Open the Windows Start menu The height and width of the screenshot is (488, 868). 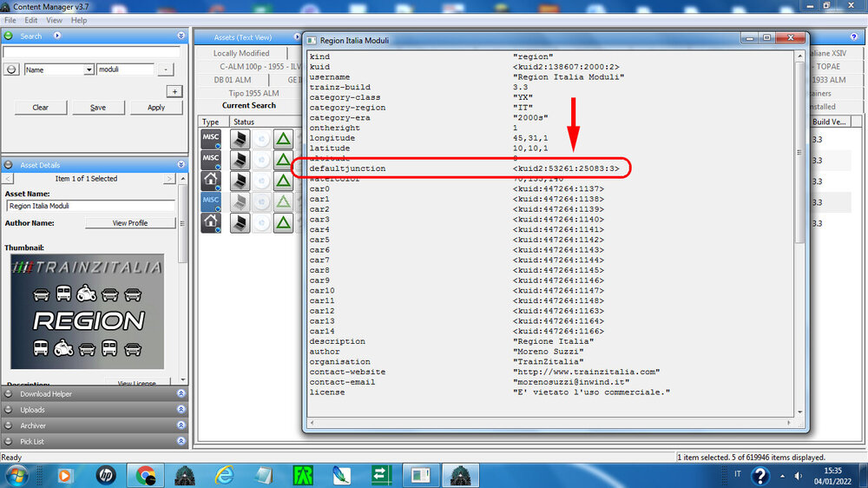point(16,476)
